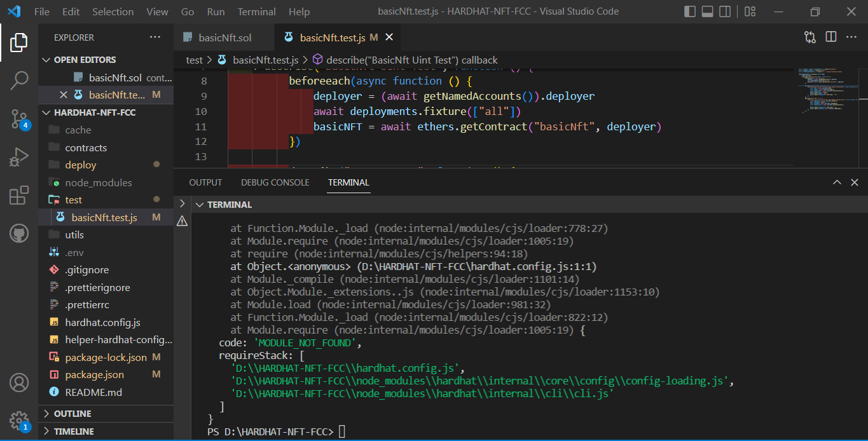Viewport: 868px width, 441px height.
Task: Open the customize layout icon
Action: pyautogui.click(x=750, y=11)
